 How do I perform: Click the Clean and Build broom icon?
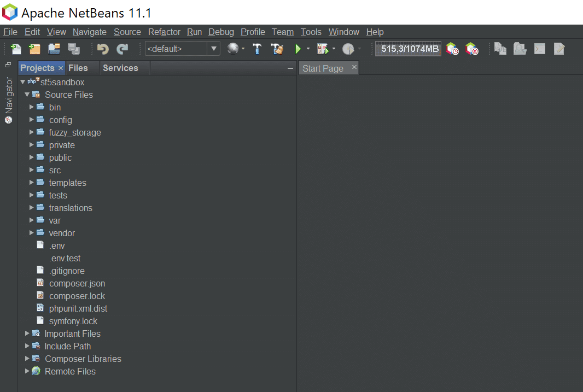click(x=277, y=49)
